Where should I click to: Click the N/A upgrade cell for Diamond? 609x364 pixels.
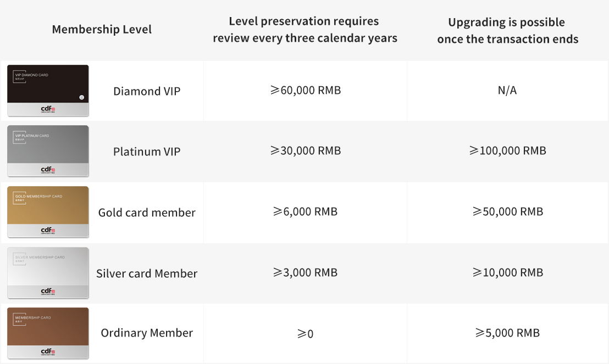pos(507,91)
